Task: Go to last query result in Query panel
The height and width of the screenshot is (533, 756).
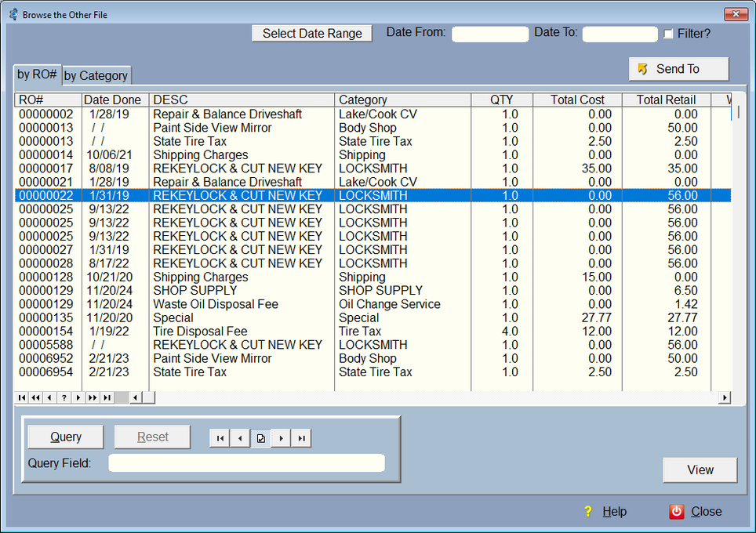Action: (301, 438)
